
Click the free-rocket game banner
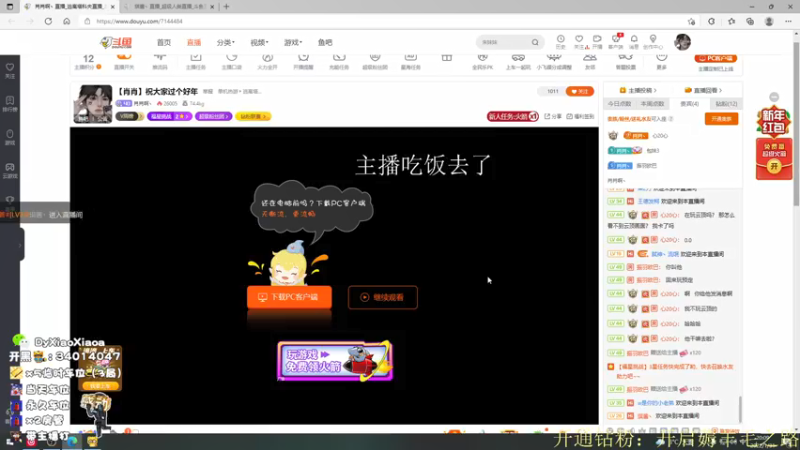tap(335, 361)
